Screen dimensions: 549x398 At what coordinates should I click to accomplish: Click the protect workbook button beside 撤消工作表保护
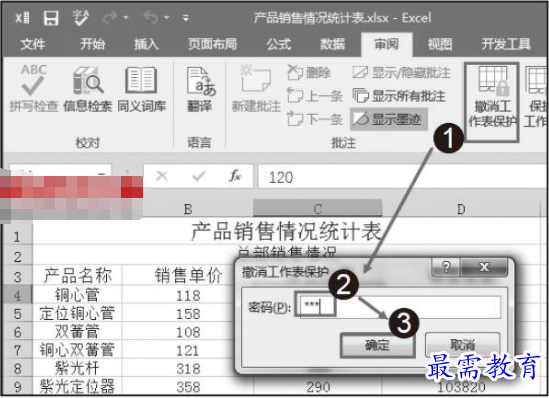[536, 97]
